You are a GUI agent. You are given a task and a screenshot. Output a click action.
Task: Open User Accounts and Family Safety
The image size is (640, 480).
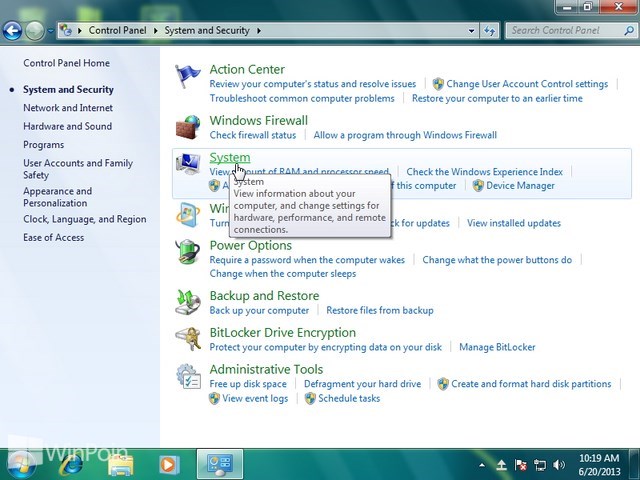pos(78,169)
